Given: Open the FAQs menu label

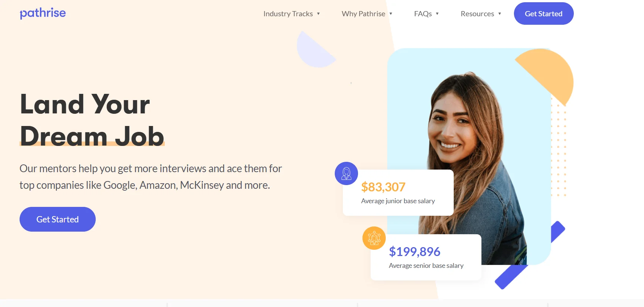Looking at the screenshot, I should pyautogui.click(x=423, y=14).
